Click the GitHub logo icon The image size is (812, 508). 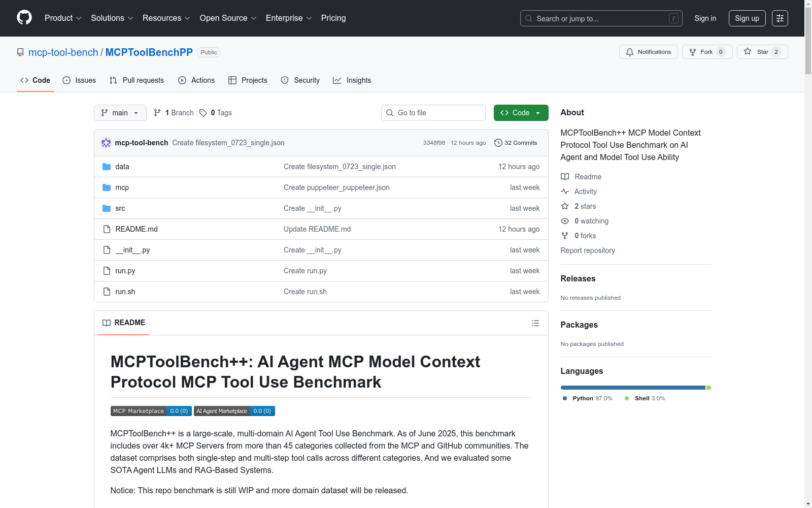(24, 18)
